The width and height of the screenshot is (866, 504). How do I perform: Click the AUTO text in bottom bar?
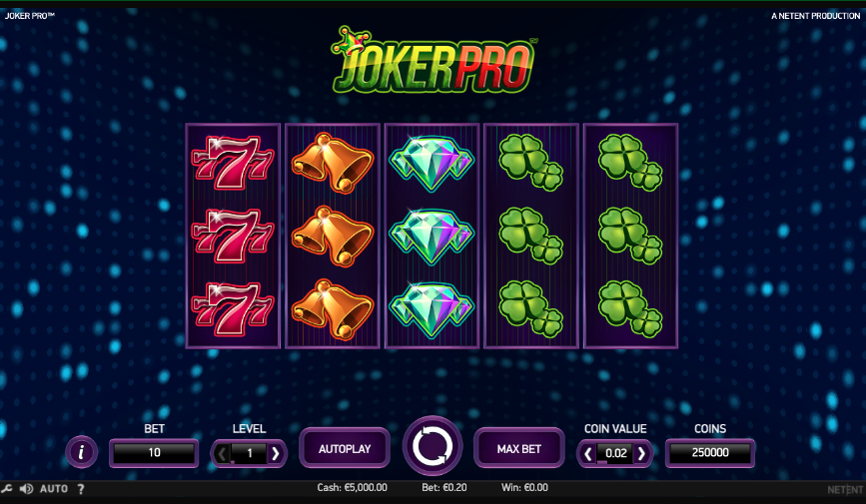click(54, 489)
